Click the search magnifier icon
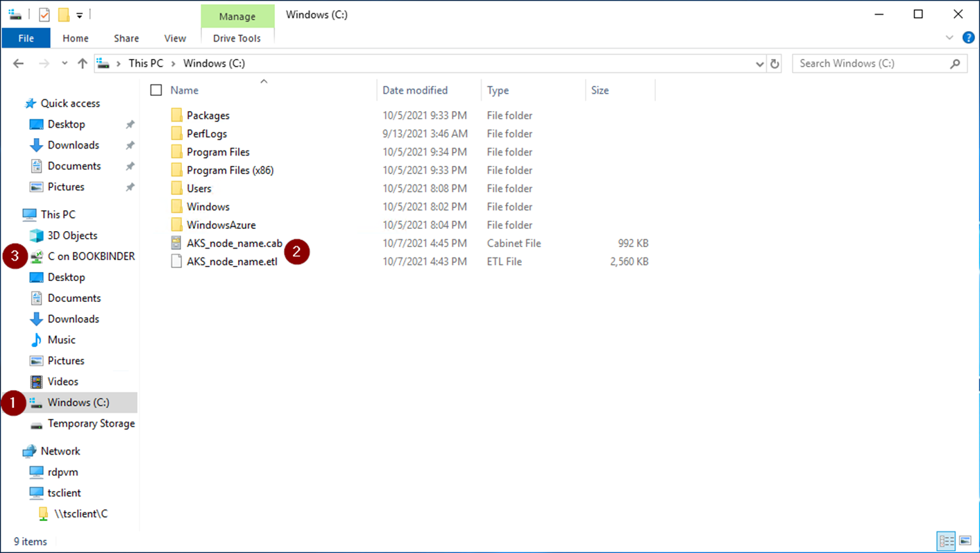Viewport: 980px width, 553px height. (x=955, y=63)
